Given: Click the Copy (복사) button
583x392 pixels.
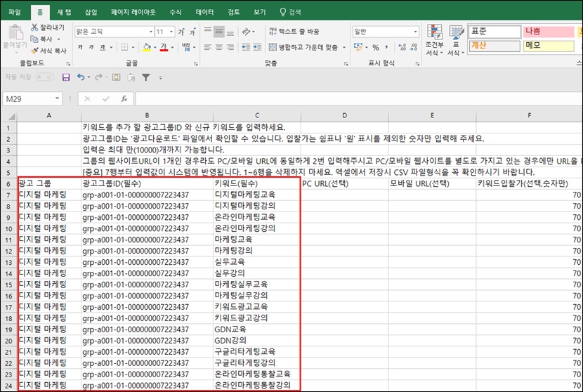Looking at the screenshot, I should [x=42, y=39].
